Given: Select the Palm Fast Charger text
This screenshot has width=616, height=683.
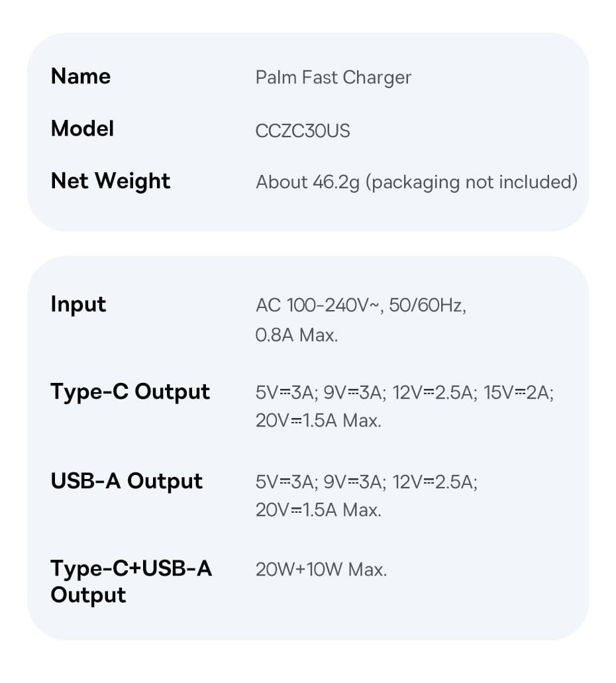Looking at the screenshot, I should point(333,78).
